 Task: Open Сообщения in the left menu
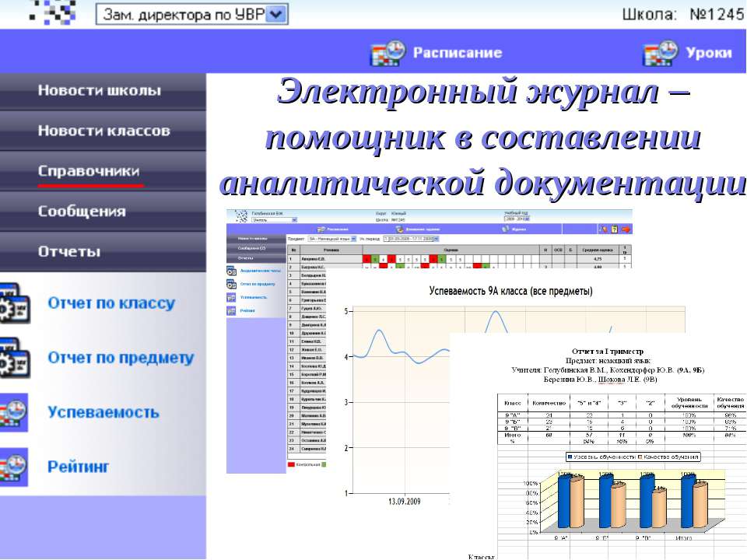[82, 212]
